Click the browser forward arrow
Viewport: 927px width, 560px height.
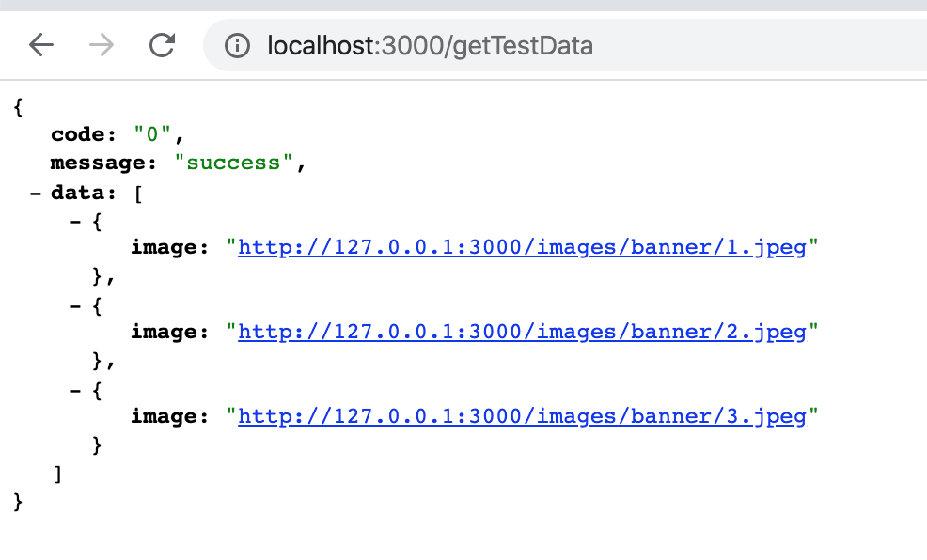point(102,45)
